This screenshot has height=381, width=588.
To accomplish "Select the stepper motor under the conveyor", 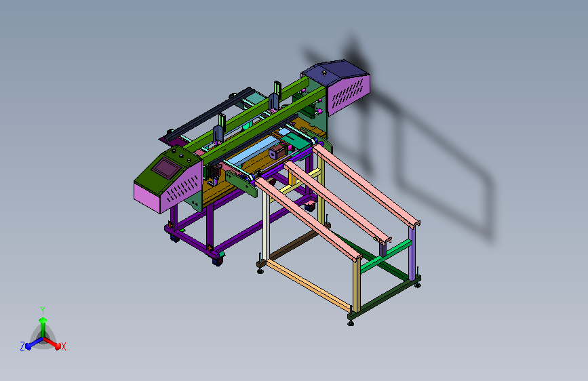I will pos(278,152).
